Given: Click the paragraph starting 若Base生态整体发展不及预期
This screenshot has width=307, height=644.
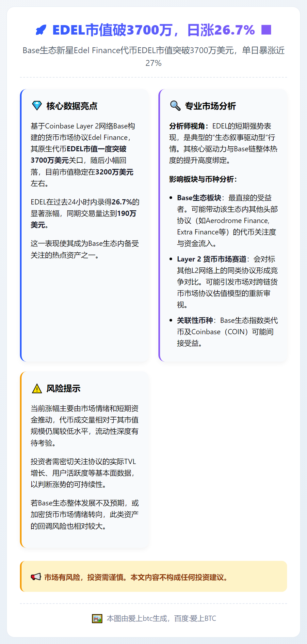Looking at the screenshot, I should click(x=85, y=515).
